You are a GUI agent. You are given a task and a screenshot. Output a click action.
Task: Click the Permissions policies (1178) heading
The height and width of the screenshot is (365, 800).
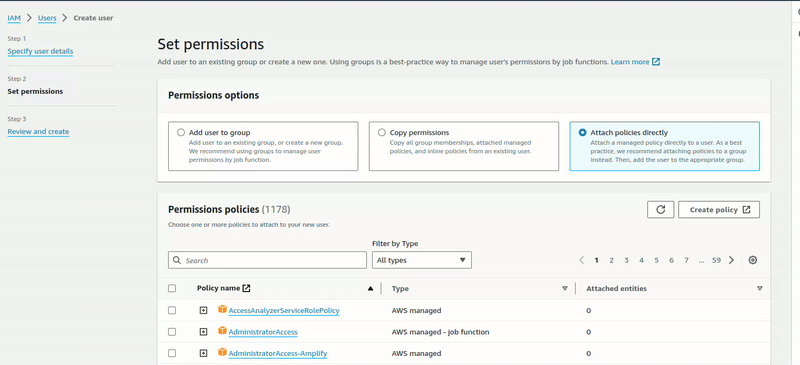pyautogui.click(x=229, y=209)
